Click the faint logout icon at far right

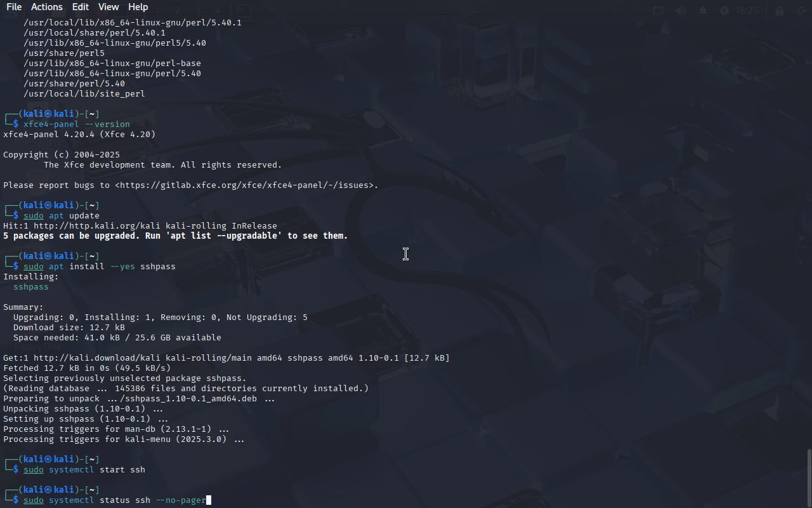pyautogui.click(x=801, y=11)
